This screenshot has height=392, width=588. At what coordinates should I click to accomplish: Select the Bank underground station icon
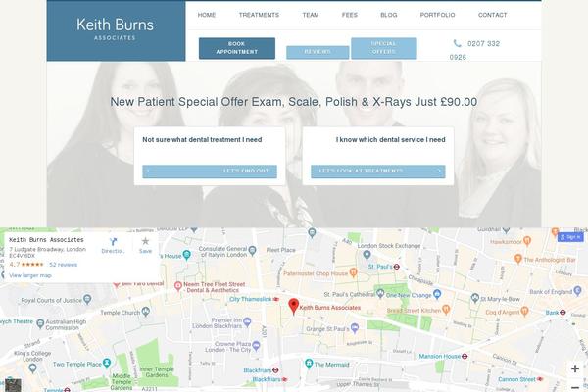click(563, 312)
